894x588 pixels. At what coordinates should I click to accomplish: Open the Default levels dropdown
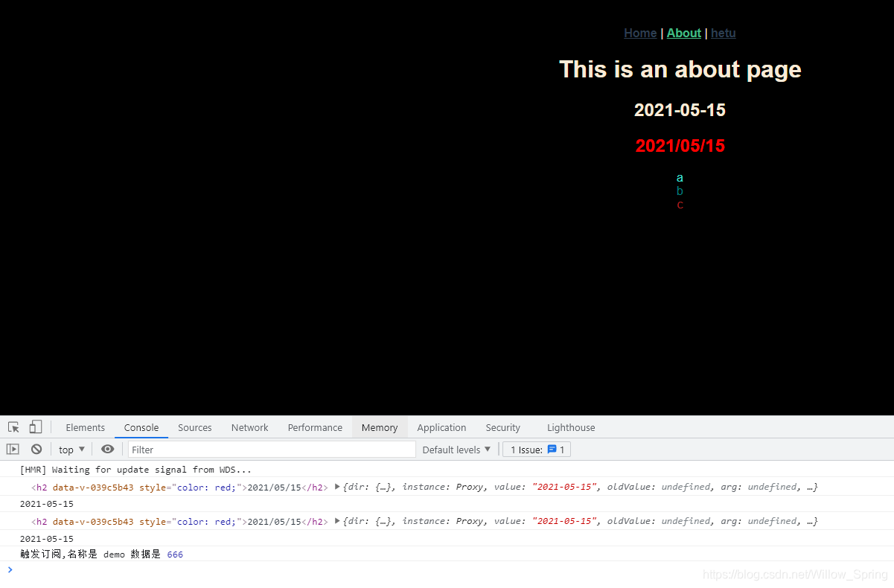click(x=457, y=450)
